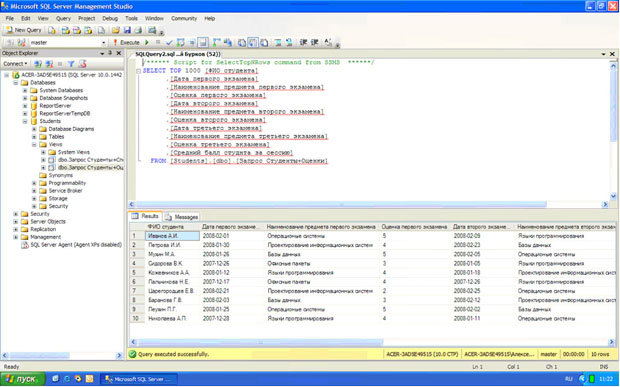Click the Specify Values for Template Parameters icon
Image resolution: width=620 pixels, height=387 pixels.
[x=328, y=42]
